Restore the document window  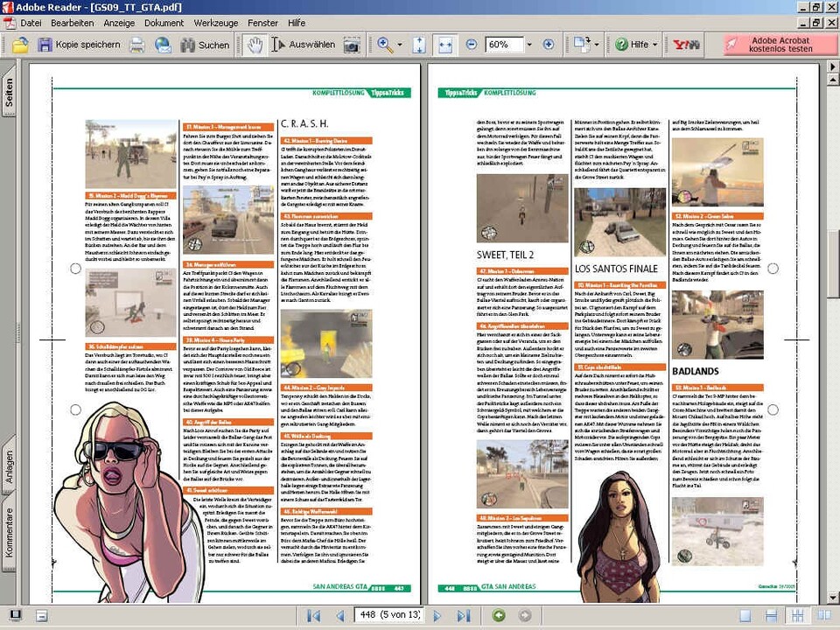[x=815, y=23]
